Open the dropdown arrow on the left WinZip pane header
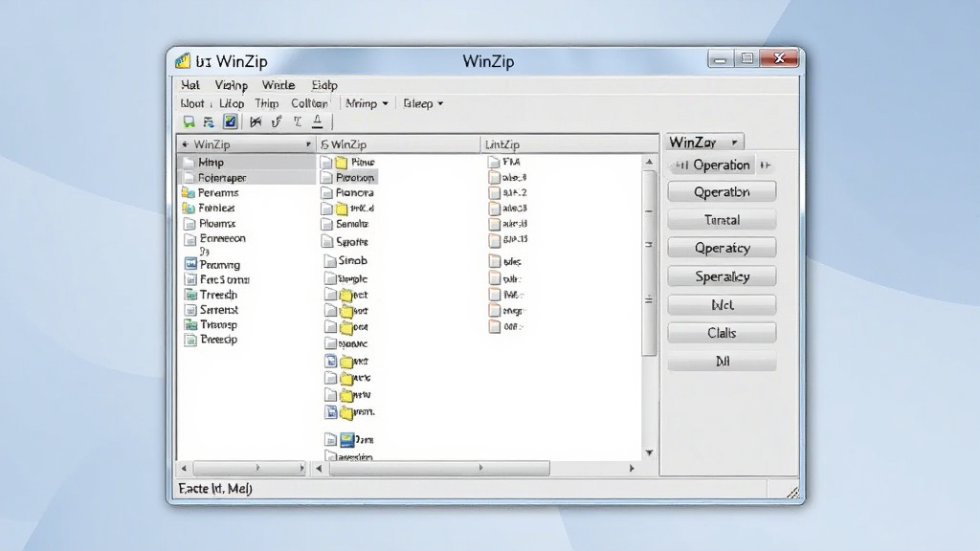The height and width of the screenshot is (551, 980). (308, 144)
